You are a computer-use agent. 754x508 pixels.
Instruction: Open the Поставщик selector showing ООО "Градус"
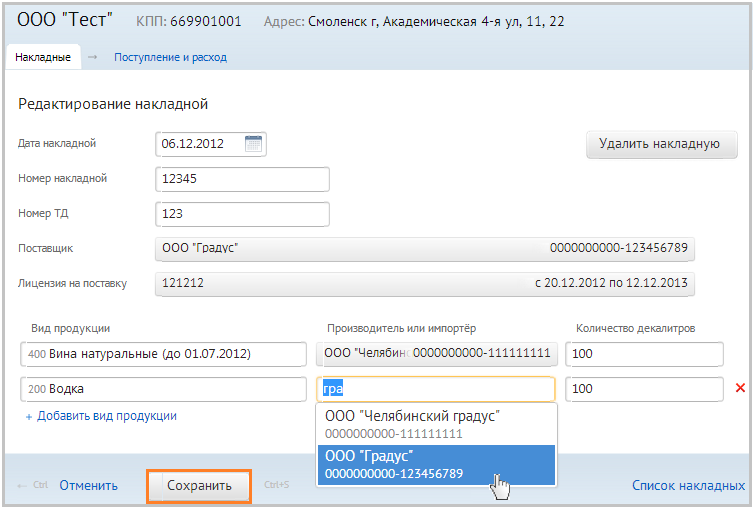(425, 249)
